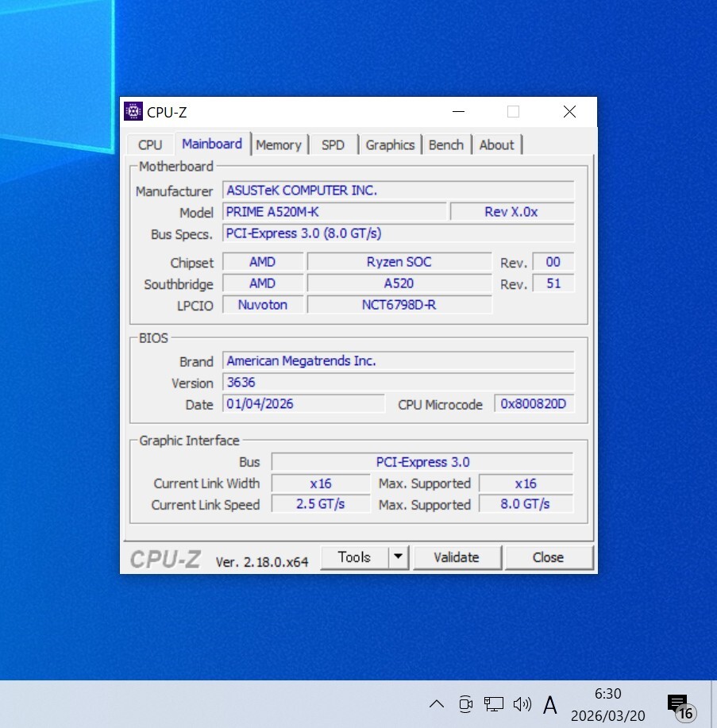Expand the Tools dropdown arrow
This screenshot has height=728, width=717.
pyautogui.click(x=399, y=557)
